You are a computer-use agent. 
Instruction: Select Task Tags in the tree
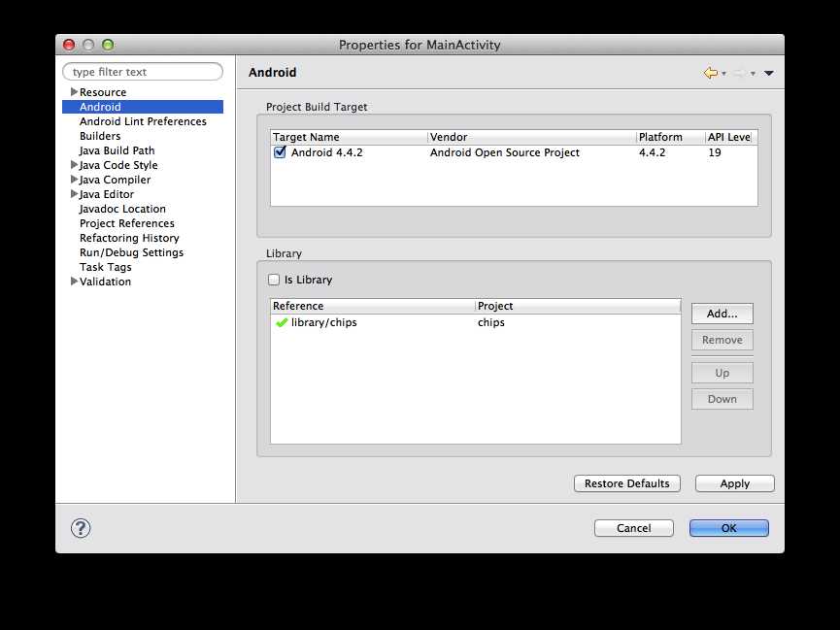coord(106,267)
